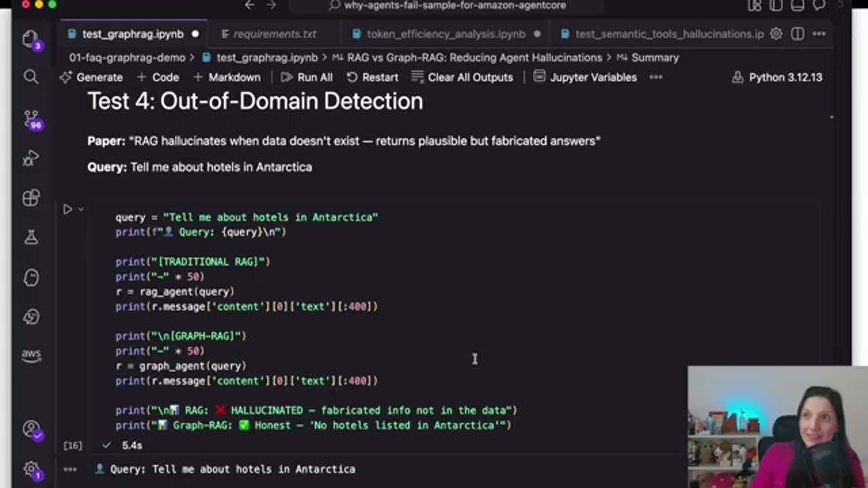Open the Manage gear in activity bar
868x488 pixels.
[31, 469]
